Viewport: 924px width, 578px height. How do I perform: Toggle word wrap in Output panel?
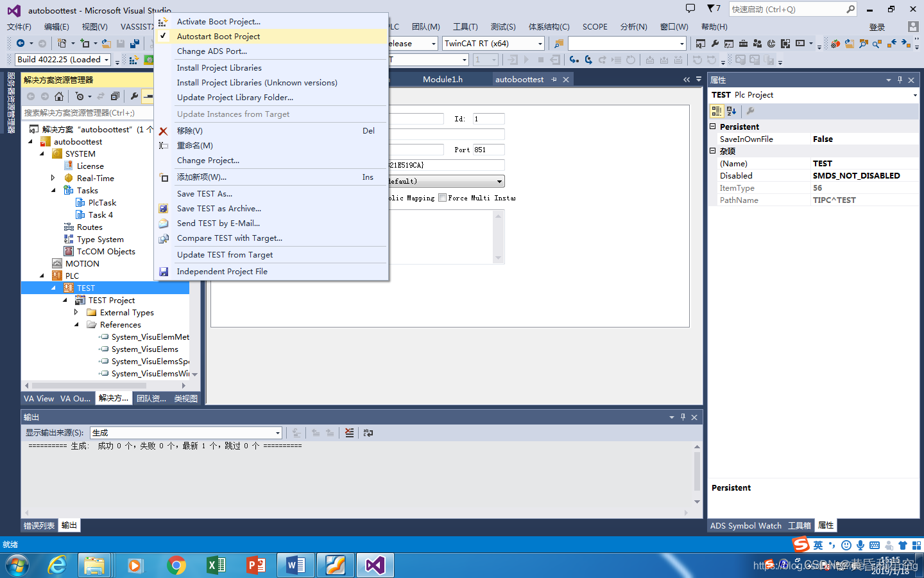click(x=368, y=433)
